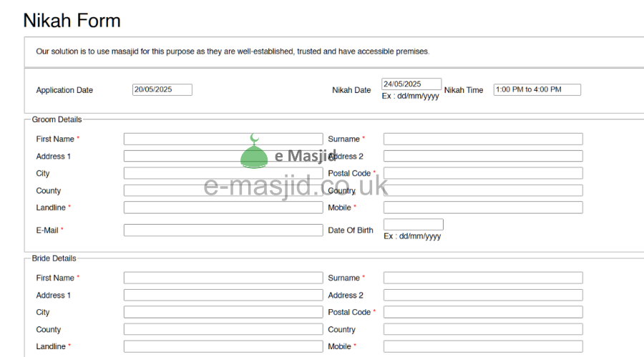Click the Bride First Name field
Image resolution: width=644 pixels, height=357 pixels.
click(x=223, y=278)
